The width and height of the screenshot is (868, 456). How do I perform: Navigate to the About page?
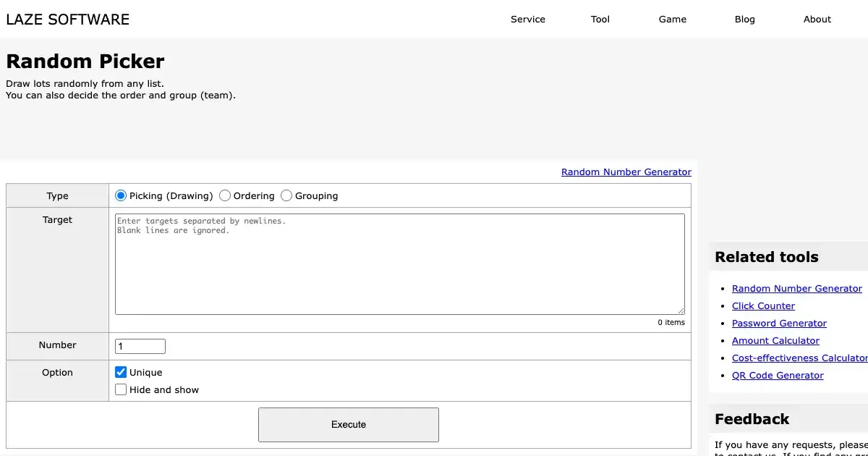(x=817, y=20)
